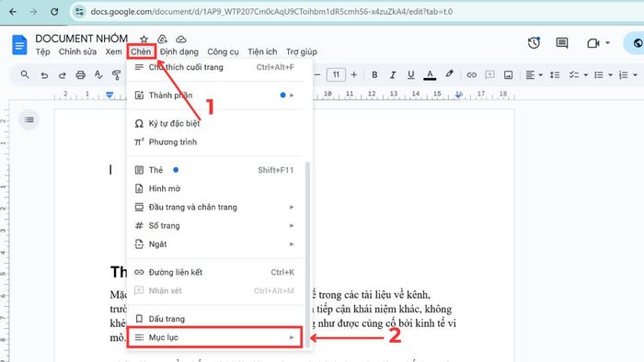The image size is (644, 362).
Task: Choose Dấu trang option
Action: 214,319
